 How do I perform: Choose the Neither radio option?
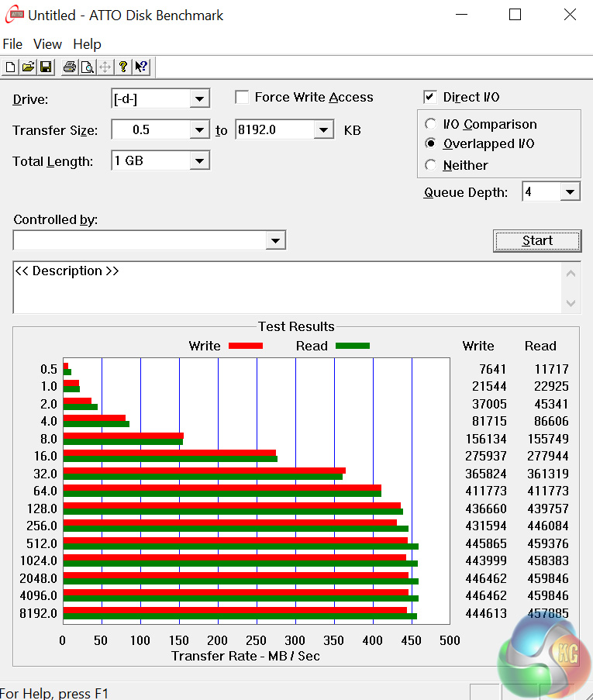(431, 165)
